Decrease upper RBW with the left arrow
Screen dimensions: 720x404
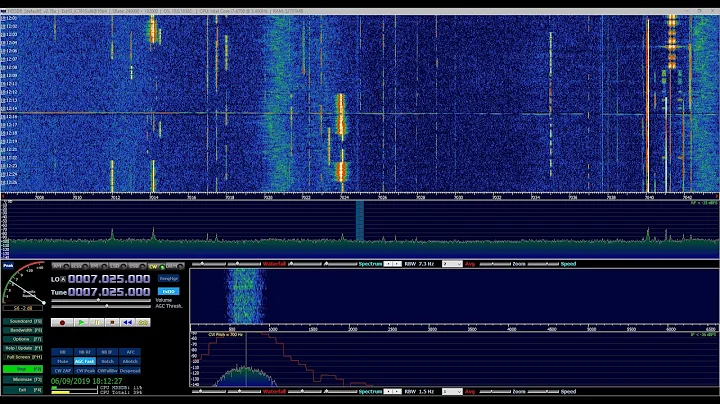[388, 264]
